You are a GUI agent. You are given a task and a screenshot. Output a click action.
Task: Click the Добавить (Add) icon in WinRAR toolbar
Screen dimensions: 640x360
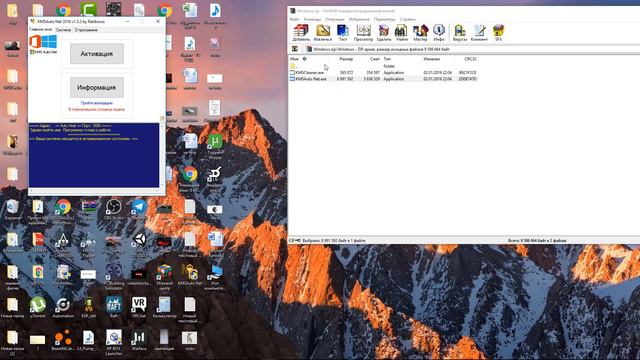click(301, 33)
